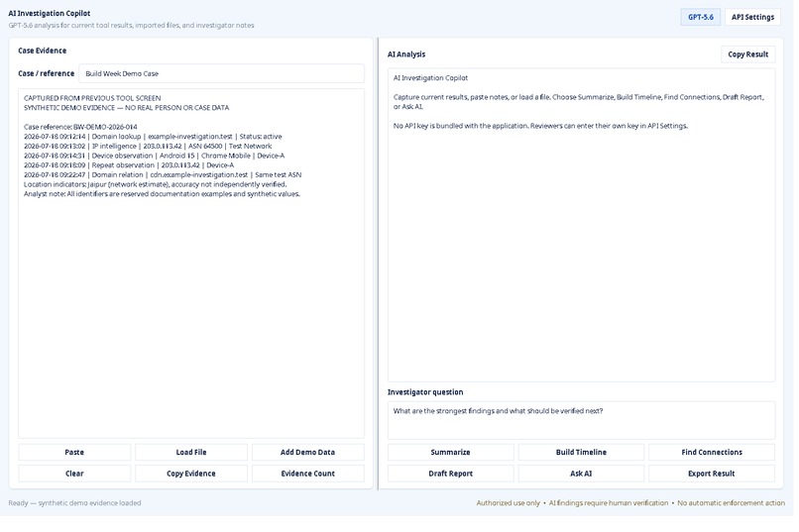The width and height of the screenshot is (799, 532).
Task: Click Copy Result button
Action: tap(747, 53)
